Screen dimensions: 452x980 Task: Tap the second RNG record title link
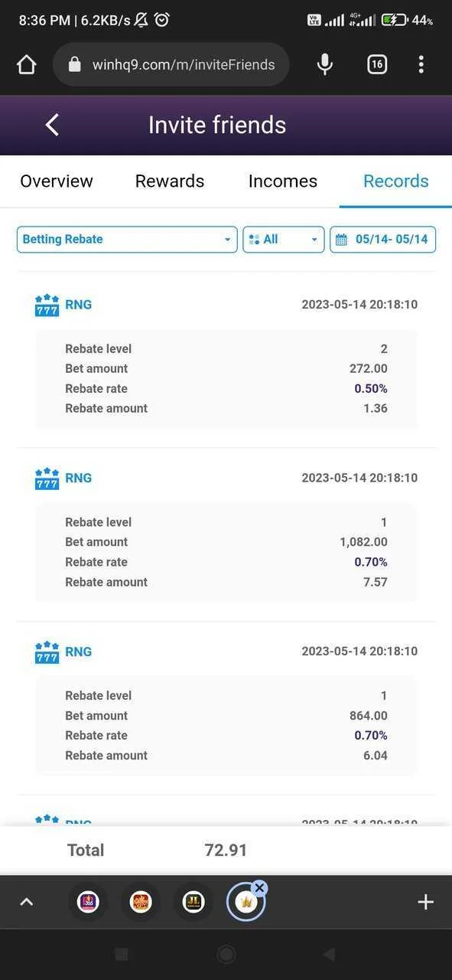(x=78, y=478)
